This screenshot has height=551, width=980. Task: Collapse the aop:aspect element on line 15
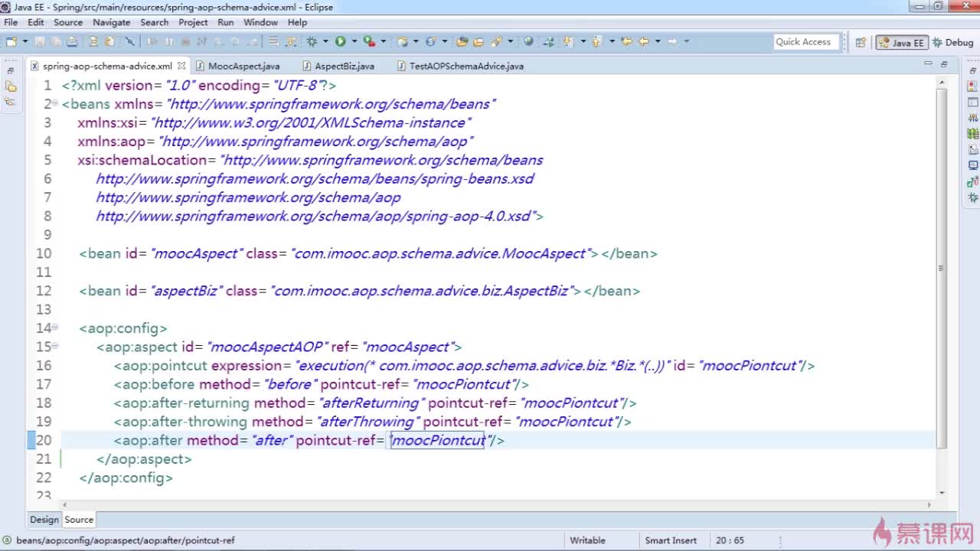55,347
